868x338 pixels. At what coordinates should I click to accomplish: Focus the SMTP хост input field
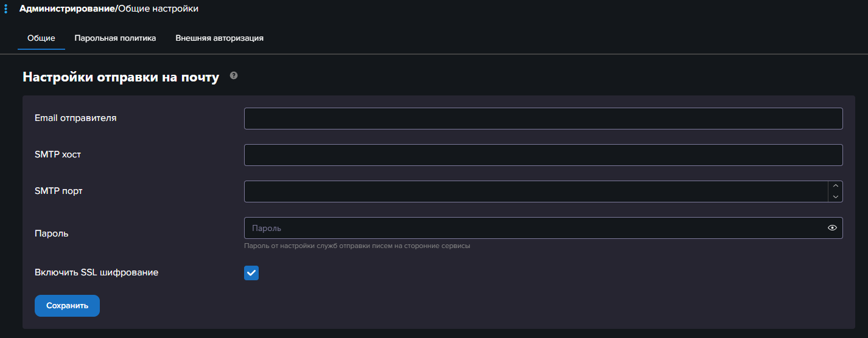pos(543,155)
